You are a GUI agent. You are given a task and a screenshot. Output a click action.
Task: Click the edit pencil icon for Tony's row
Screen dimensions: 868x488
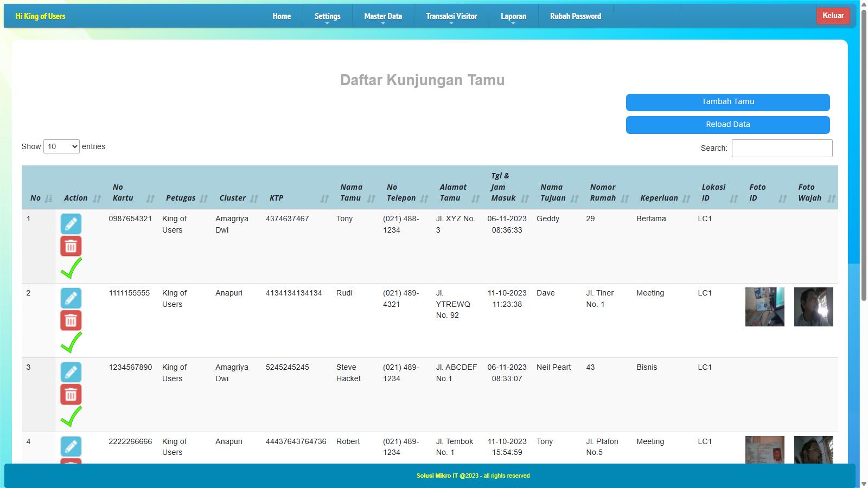(x=71, y=224)
